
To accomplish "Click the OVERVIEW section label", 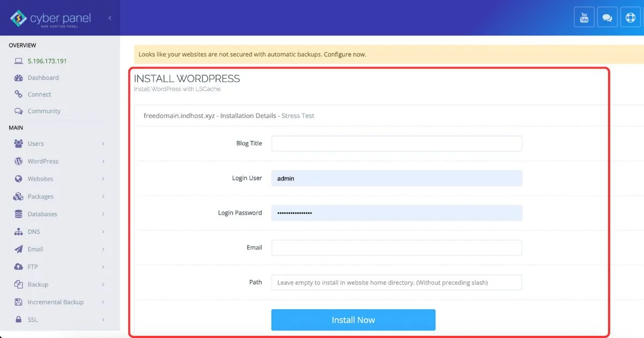I will coord(23,45).
